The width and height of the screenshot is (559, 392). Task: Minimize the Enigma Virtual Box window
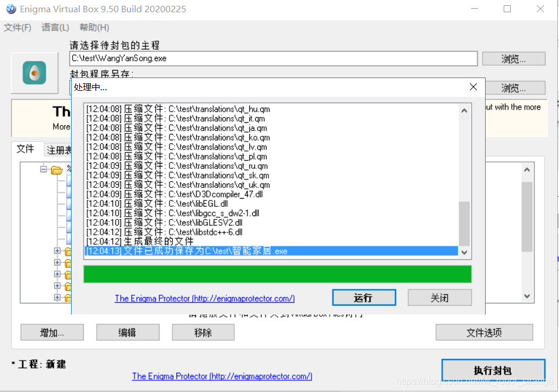475,9
